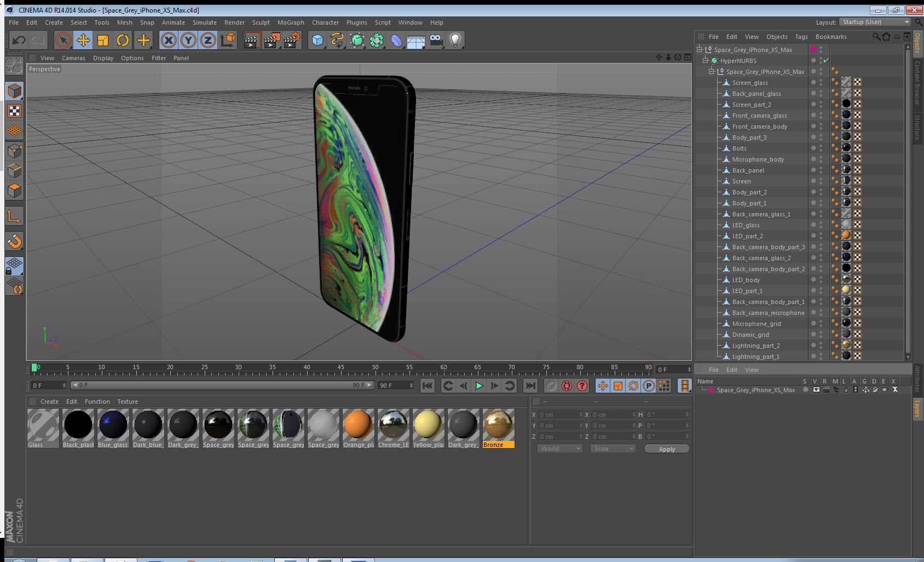Toggle layer solo for Space_Grey_iPhone_XS_Max layer
The width and height of the screenshot is (924, 562).
pyautogui.click(x=806, y=390)
